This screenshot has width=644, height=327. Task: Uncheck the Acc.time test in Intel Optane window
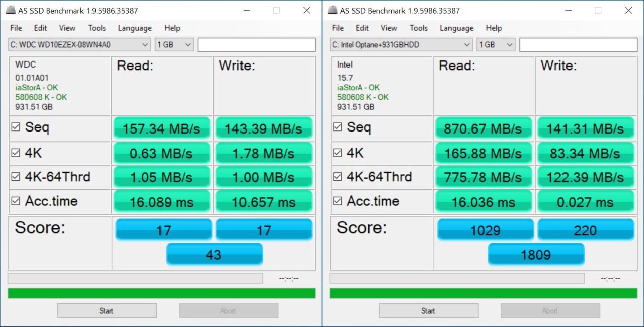tap(338, 201)
